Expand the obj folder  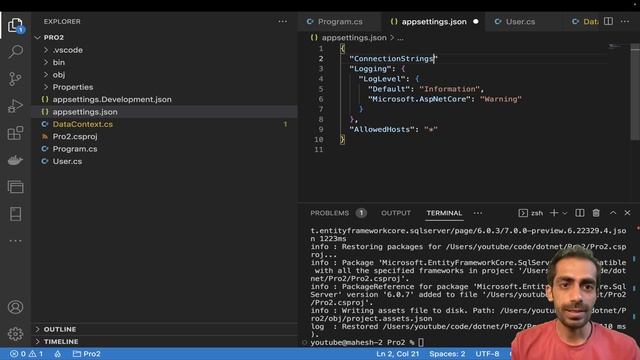pyautogui.click(x=58, y=75)
